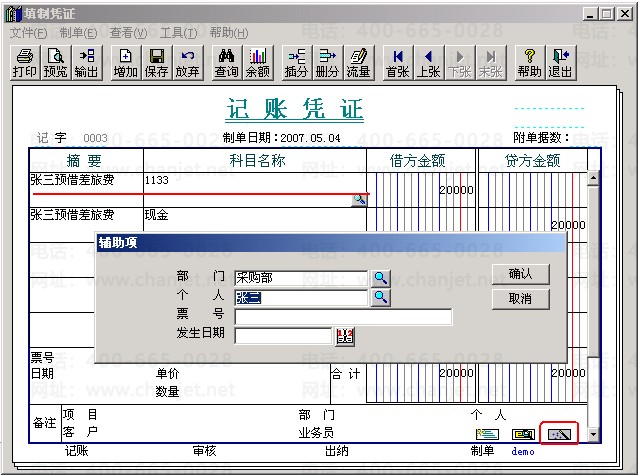
Task: Click department lookup magnifier beside 采购部
Action: [x=380, y=278]
